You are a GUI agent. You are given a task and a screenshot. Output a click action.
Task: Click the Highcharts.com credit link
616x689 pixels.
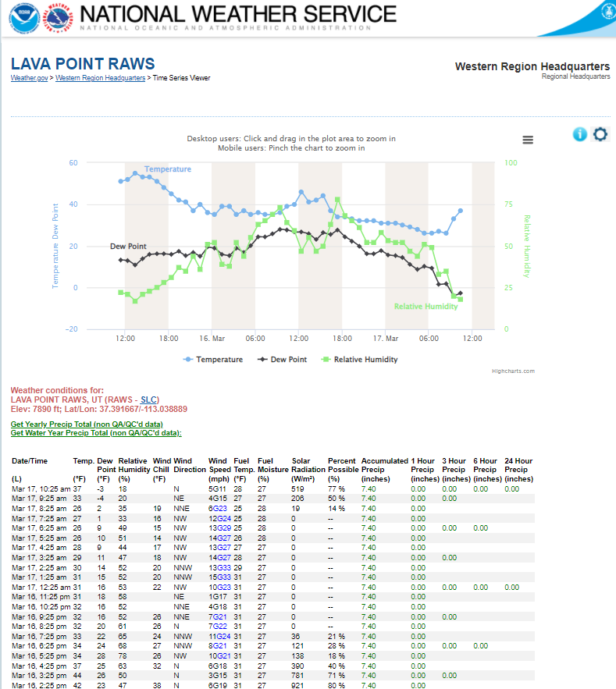tap(513, 371)
